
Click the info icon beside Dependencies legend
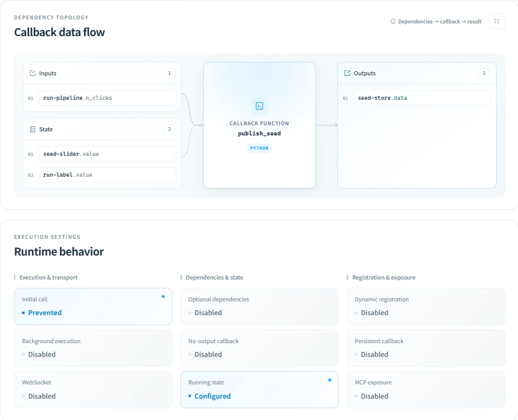(393, 21)
